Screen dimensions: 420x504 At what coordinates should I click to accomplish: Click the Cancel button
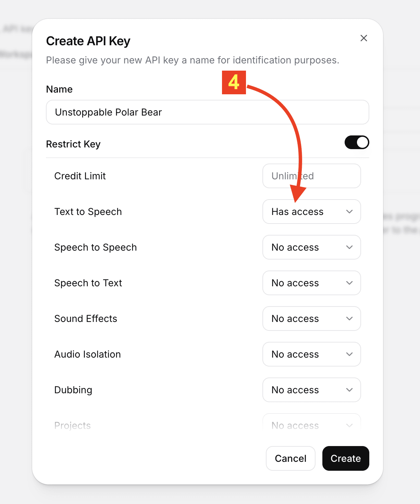pos(291,458)
